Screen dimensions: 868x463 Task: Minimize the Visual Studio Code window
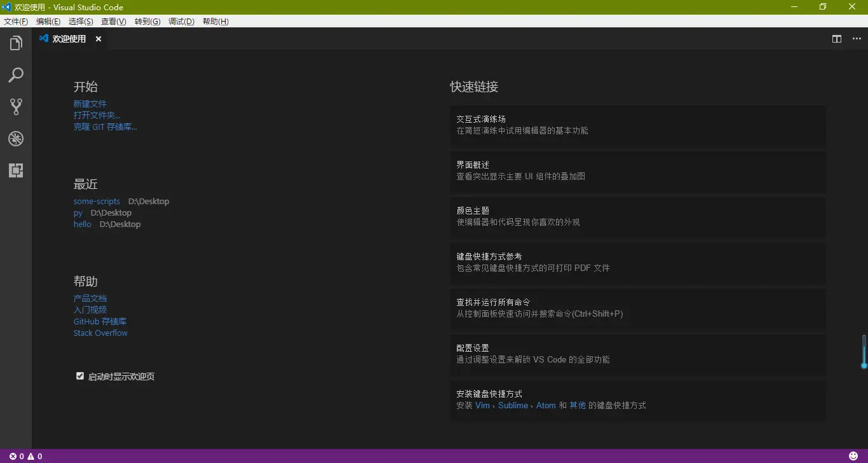(x=794, y=7)
